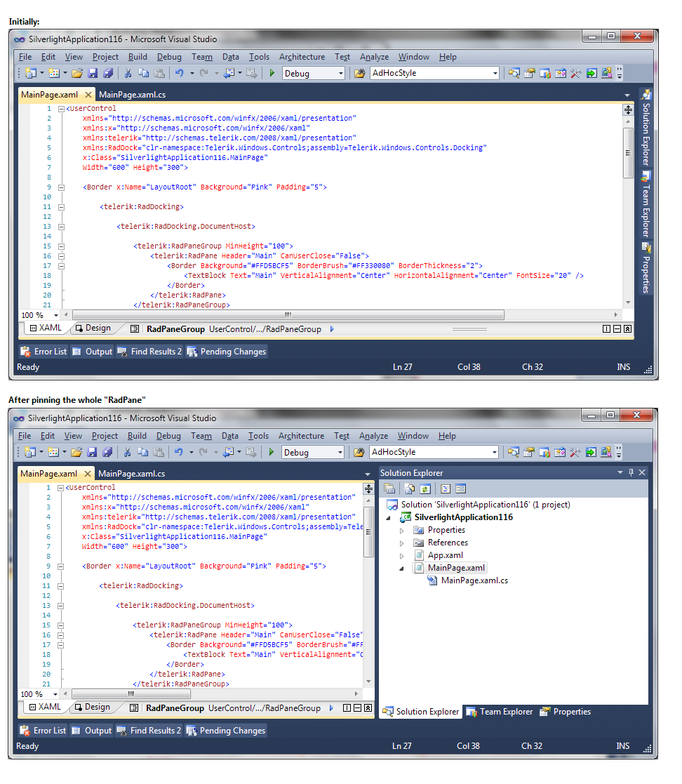
Task: Open Build menu in 'Initially' window
Action: [138, 57]
